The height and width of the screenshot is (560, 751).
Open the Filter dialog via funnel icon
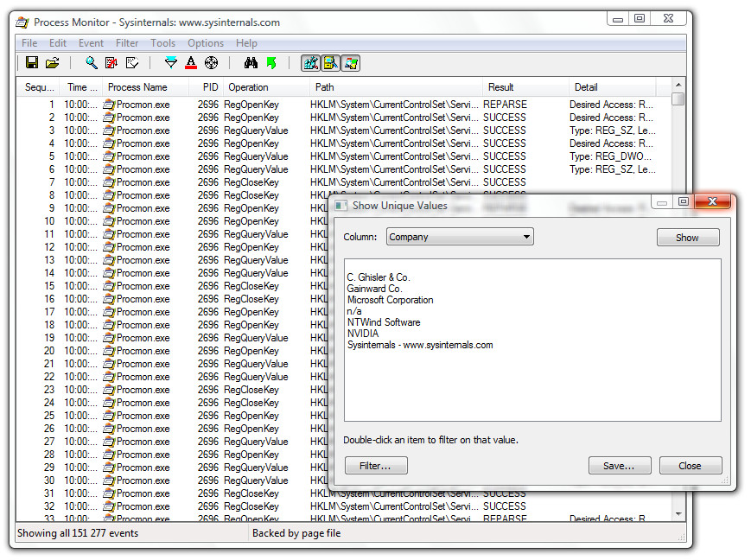point(170,63)
